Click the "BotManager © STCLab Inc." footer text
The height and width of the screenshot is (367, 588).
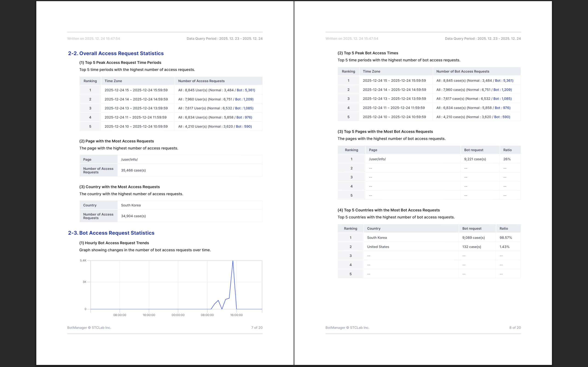(89, 328)
